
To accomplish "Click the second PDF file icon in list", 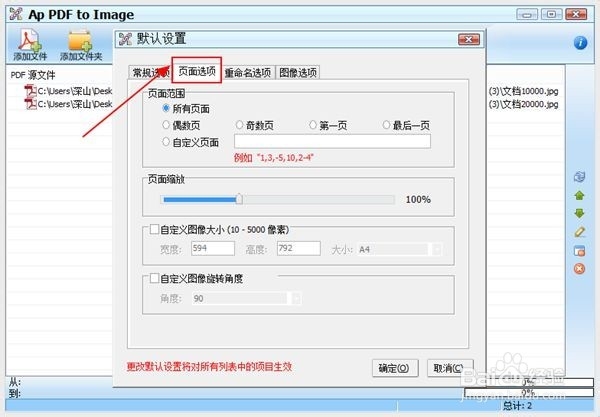I will 30,104.
